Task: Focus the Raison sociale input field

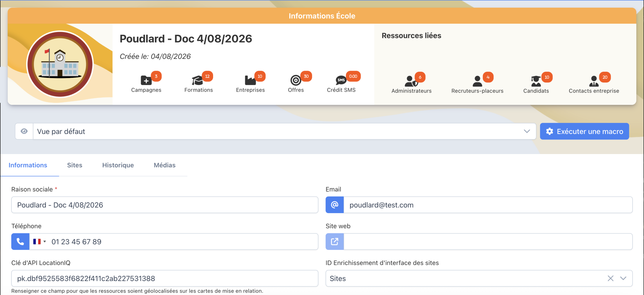Action: coord(165,205)
